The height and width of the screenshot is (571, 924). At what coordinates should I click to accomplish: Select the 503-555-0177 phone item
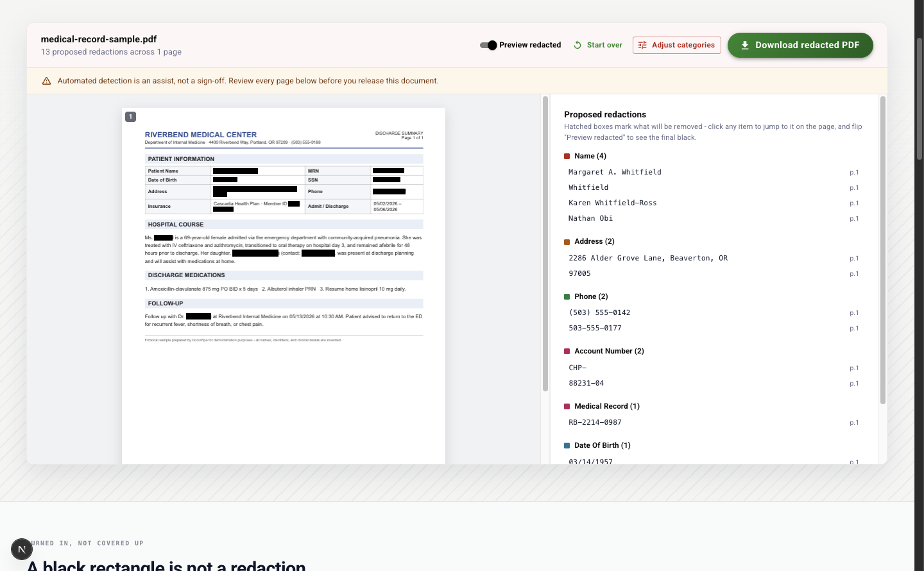click(714, 328)
